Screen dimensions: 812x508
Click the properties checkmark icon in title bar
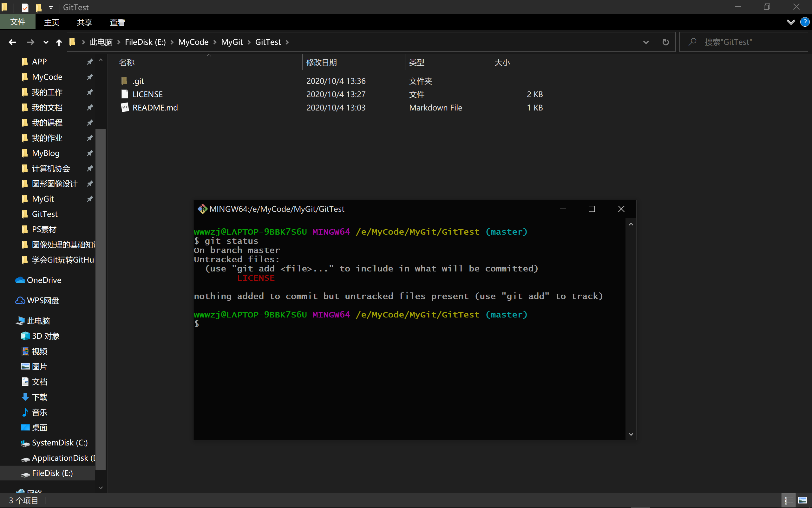(x=25, y=7)
